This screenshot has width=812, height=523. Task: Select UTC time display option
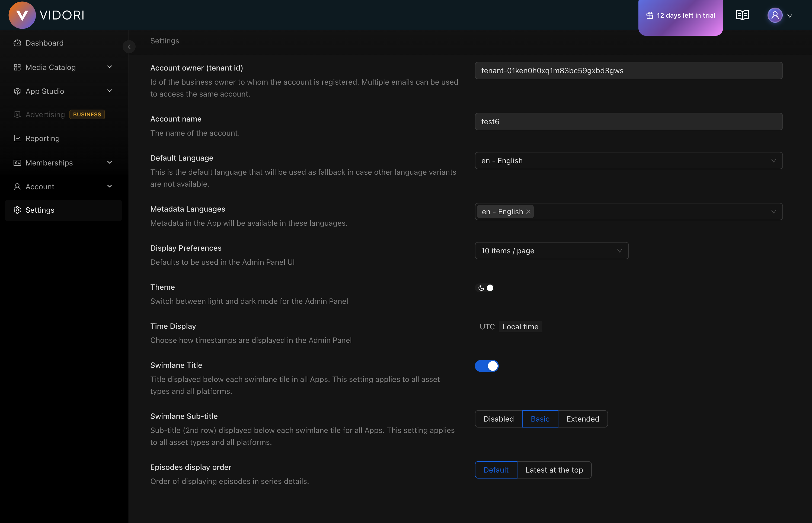click(487, 327)
